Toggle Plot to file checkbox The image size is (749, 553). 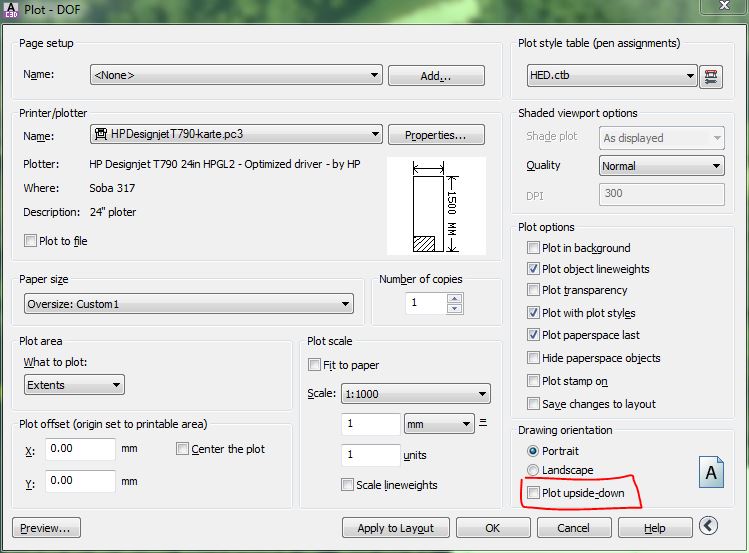30,241
